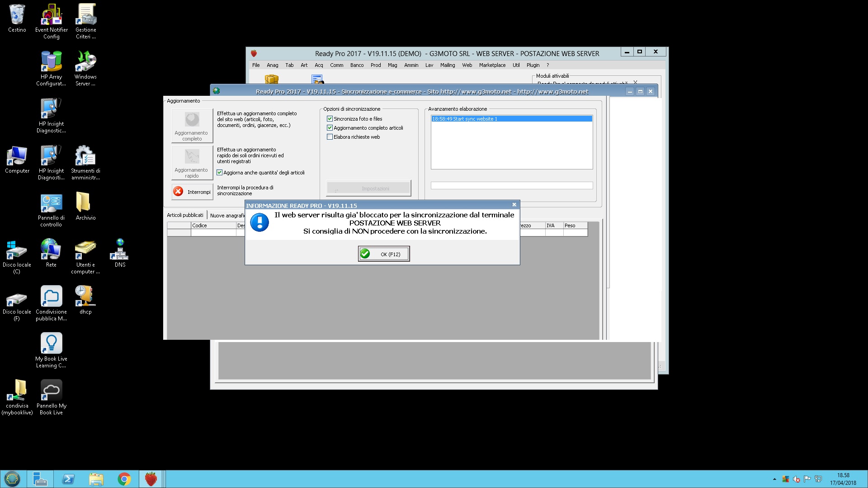Click the yellow box toolbar icon in Ready Pro
The height and width of the screenshot is (488, 868).
272,80
